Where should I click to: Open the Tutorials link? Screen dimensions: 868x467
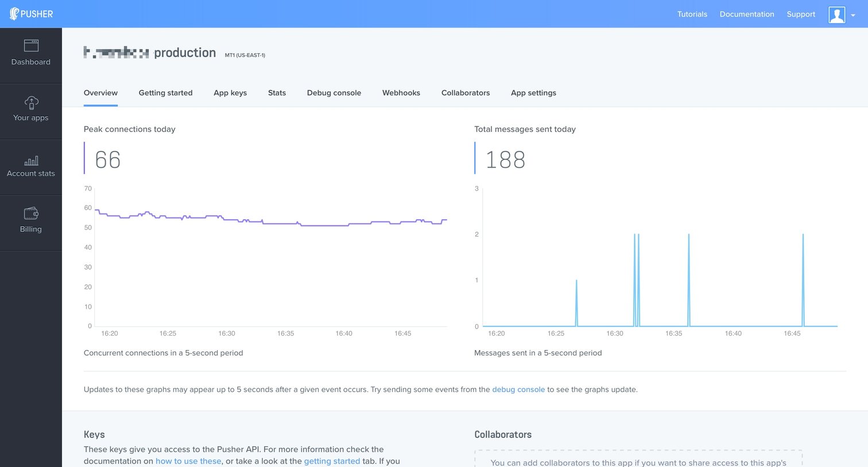pyautogui.click(x=692, y=14)
